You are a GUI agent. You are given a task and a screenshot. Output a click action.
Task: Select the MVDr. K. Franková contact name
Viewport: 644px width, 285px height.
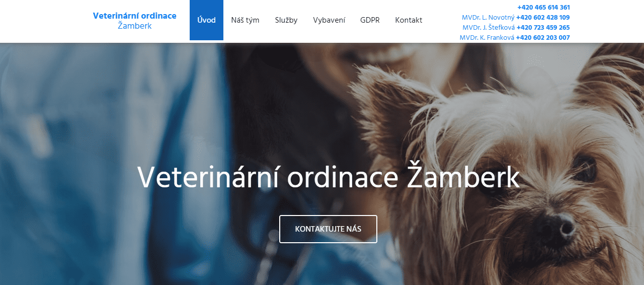click(x=487, y=37)
